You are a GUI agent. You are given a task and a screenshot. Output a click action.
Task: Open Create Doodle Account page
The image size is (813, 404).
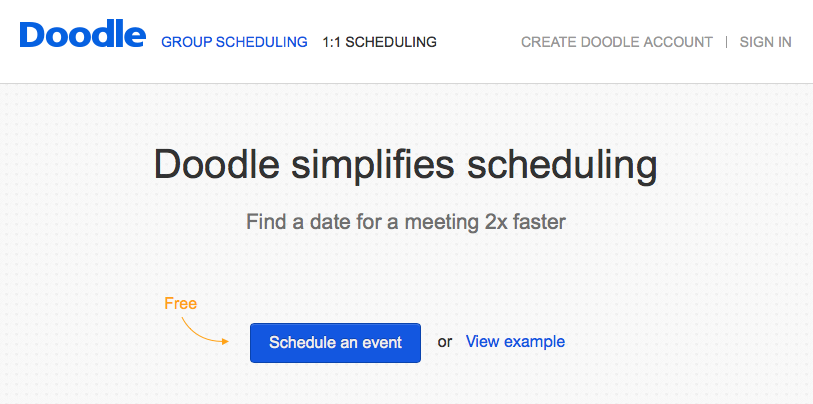point(617,42)
